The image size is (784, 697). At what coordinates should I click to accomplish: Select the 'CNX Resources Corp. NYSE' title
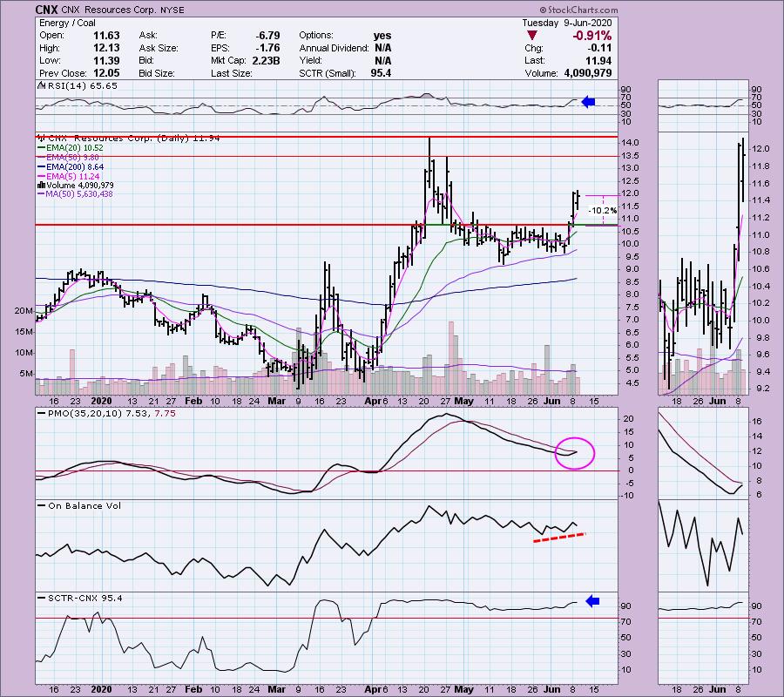[x=123, y=10]
